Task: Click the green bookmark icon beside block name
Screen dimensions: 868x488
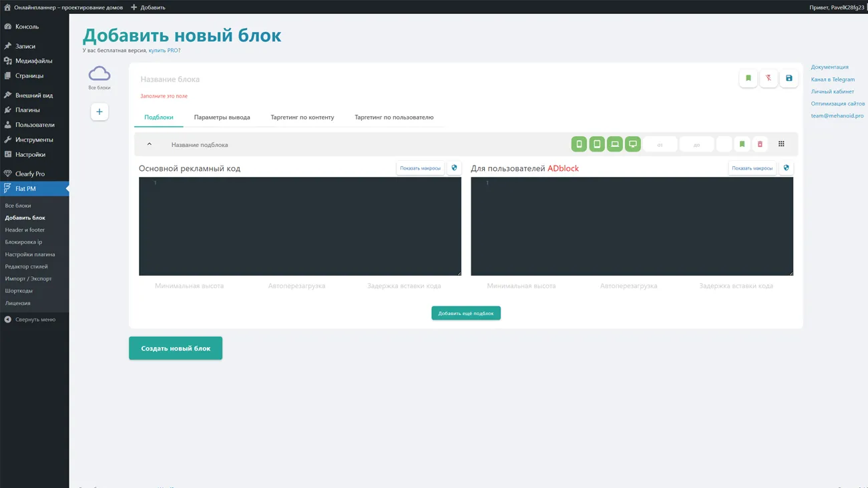Action: coord(748,79)
